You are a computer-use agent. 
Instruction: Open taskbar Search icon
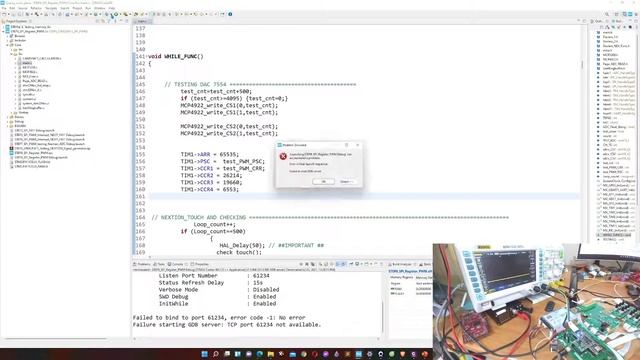pyautogui.click(x=216, y=354)
